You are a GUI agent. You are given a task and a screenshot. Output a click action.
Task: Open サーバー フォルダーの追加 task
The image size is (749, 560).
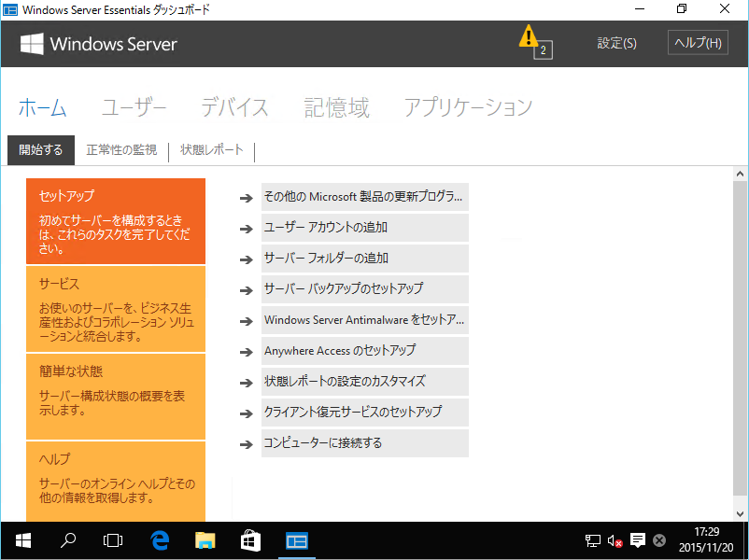365,259
